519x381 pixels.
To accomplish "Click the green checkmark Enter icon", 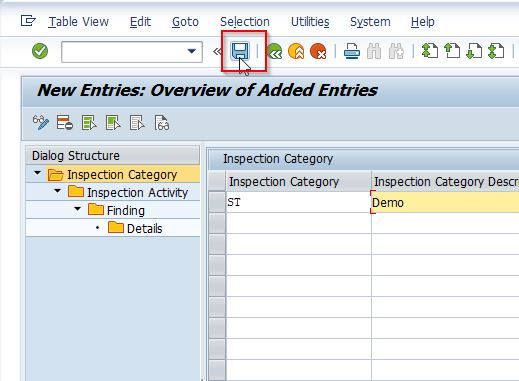I will click(40, 51).
